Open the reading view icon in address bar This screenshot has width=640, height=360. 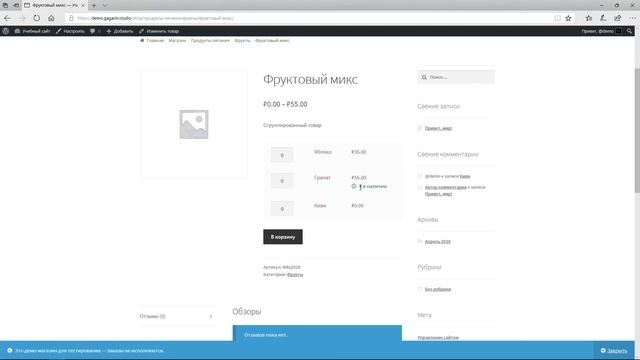pyautogui.click(x=558, y=18)
